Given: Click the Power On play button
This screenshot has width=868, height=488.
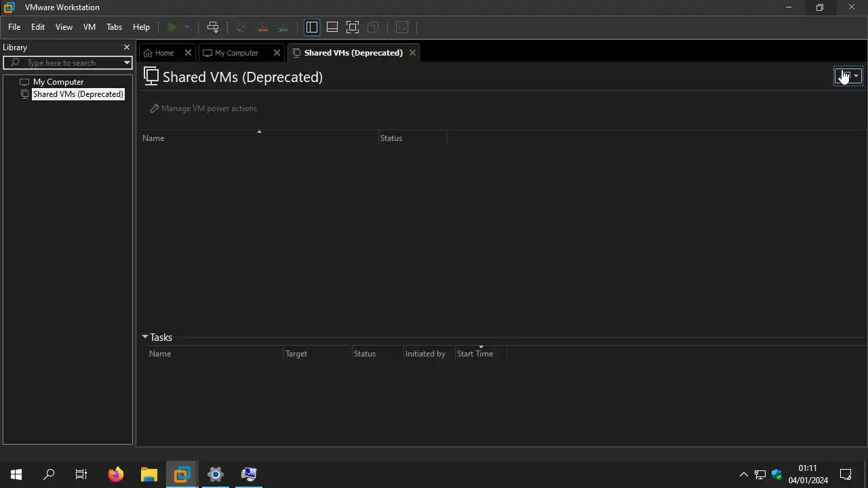Looking at the screenshot, I should point(172,27).
